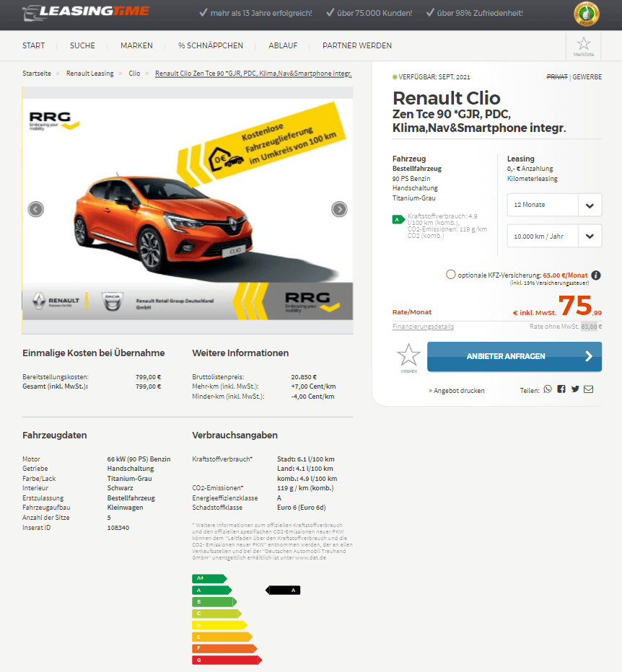Image resolution: width=622 pixels, height=672 pixels.
Task: Click the Inserat ID value 108340
Action: [118, 528]
